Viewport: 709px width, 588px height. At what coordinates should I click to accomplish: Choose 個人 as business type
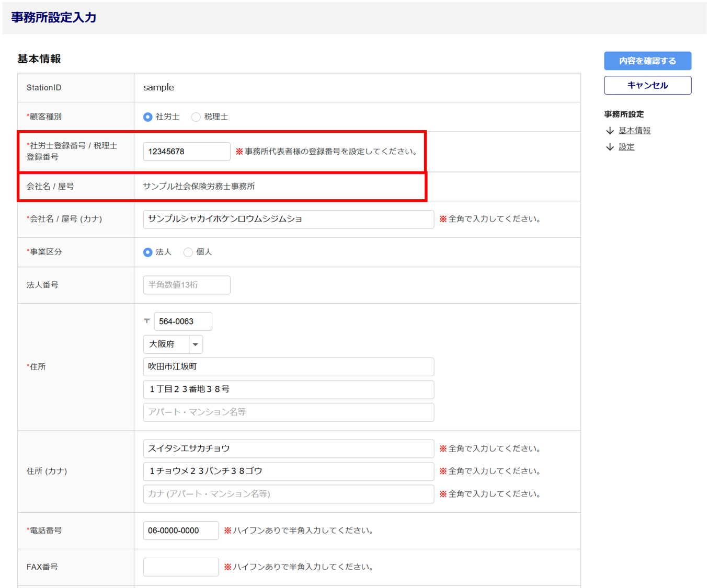[x=188, y=252]
